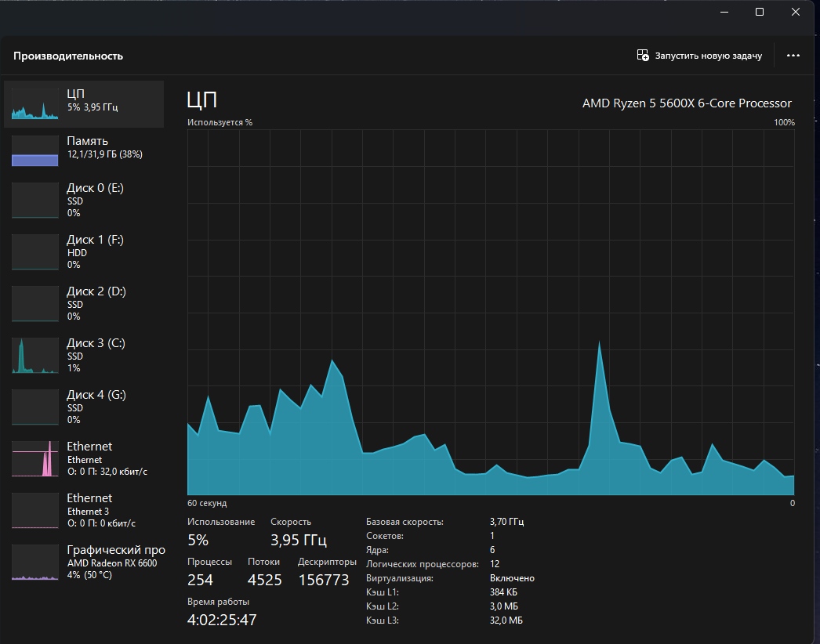
Task: Minimize the Task Manager window
Action: pyautogui.click(x=724, y=12)
